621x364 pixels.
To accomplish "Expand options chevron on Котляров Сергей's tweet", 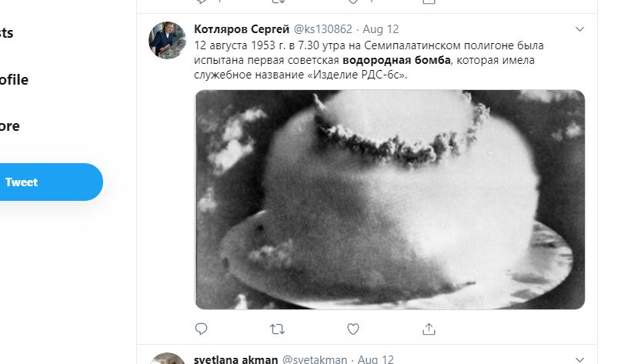I will pyautogui.click(x=579, y=29).
